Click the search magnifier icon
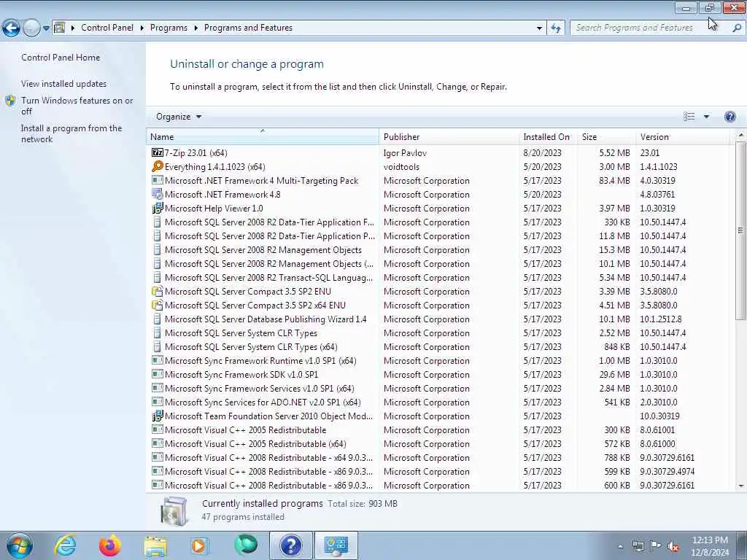The image size is (747, 560). [737, 28]
